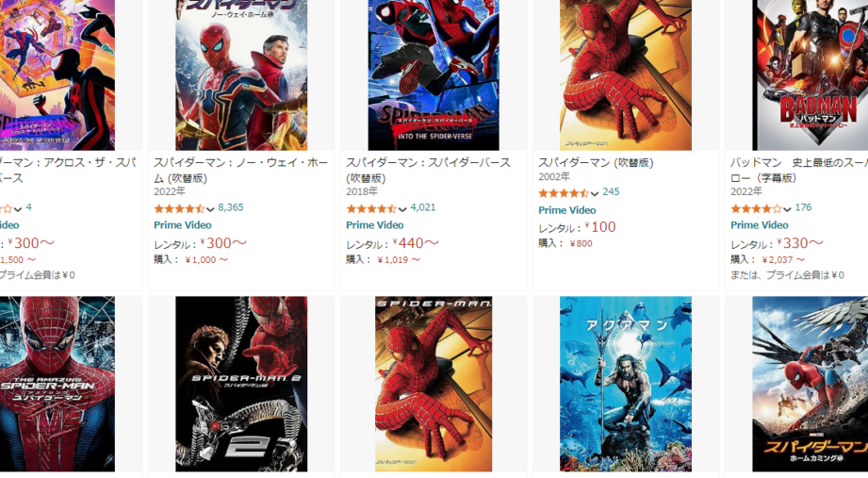Click the 2002 Spider-Man dubbed poster
The height and width of the screenshot is (478, 868).
point(626,74)
